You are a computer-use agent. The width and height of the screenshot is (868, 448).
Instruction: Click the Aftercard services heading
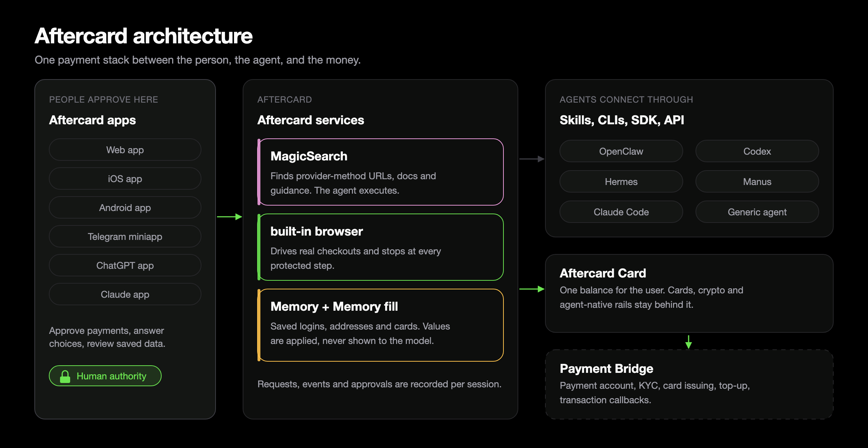coord(311,120)
